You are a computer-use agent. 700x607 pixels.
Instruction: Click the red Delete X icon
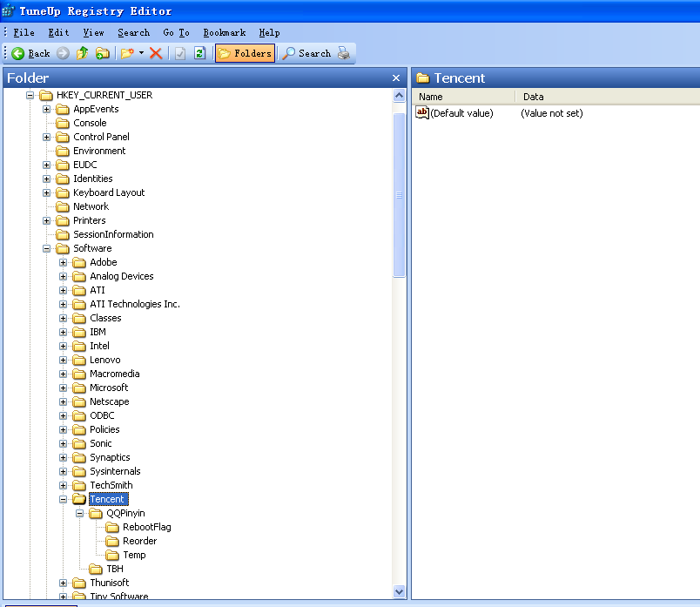[156, 53]
